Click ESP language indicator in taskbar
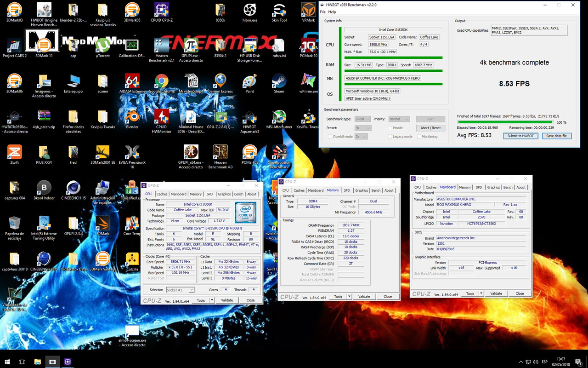The height and width of the screenshot is (368, 588). click(545, 362)
